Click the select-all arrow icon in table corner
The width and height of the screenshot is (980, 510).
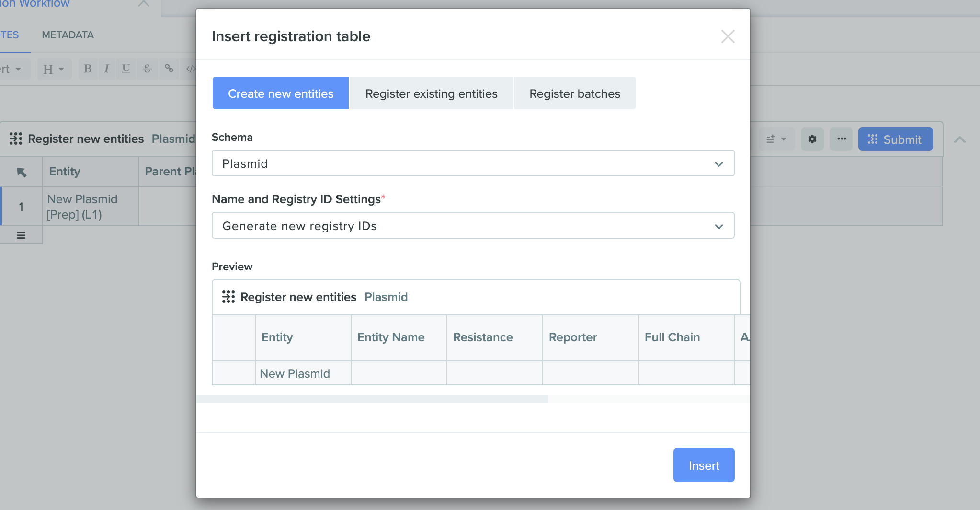click(21, 172)
